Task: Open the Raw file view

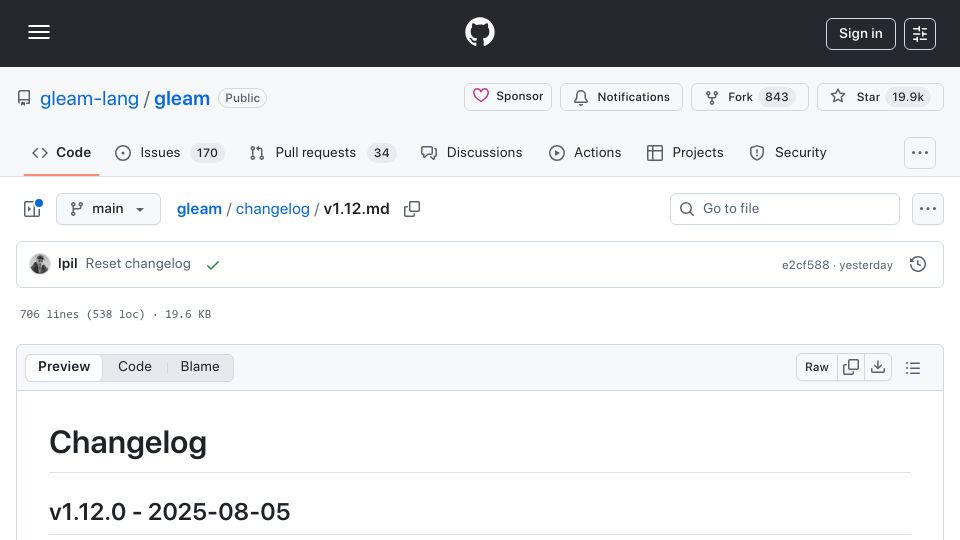Action: point(817,367)
